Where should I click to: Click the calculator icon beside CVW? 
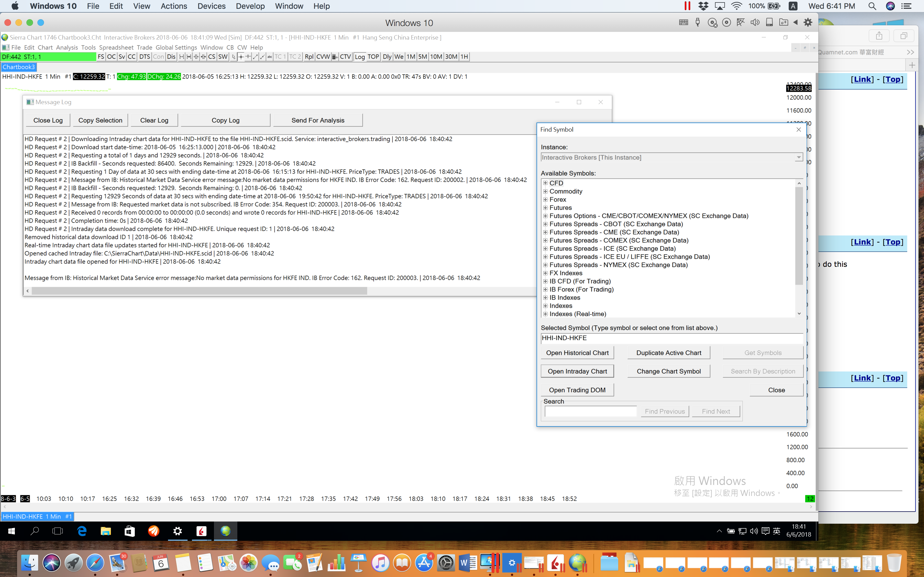(335, 57)
